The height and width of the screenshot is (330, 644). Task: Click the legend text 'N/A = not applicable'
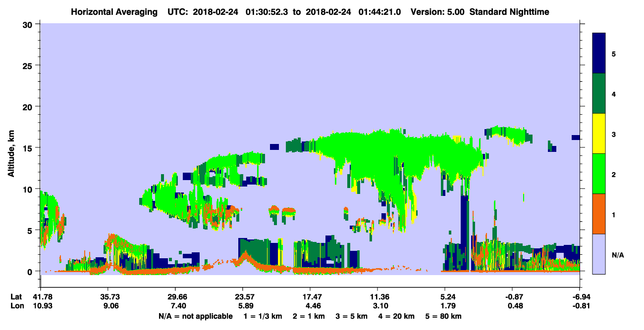195,316
